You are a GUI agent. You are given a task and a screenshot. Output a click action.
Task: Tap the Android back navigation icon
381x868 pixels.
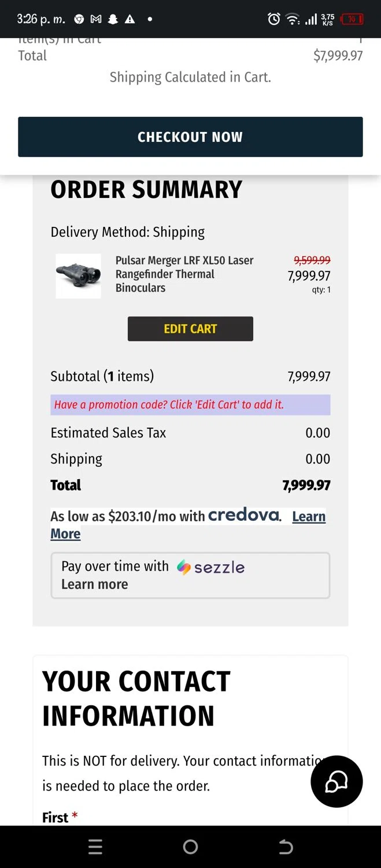tap(286, 847)
